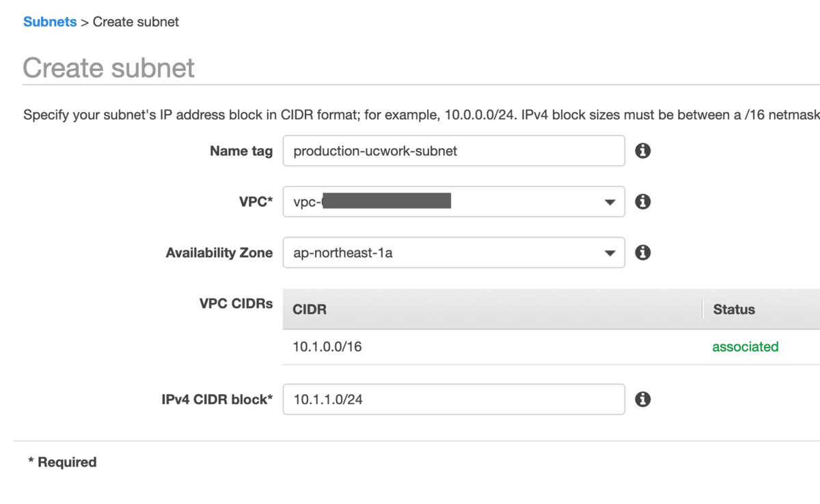Click the Availability Zone field label

219,253
